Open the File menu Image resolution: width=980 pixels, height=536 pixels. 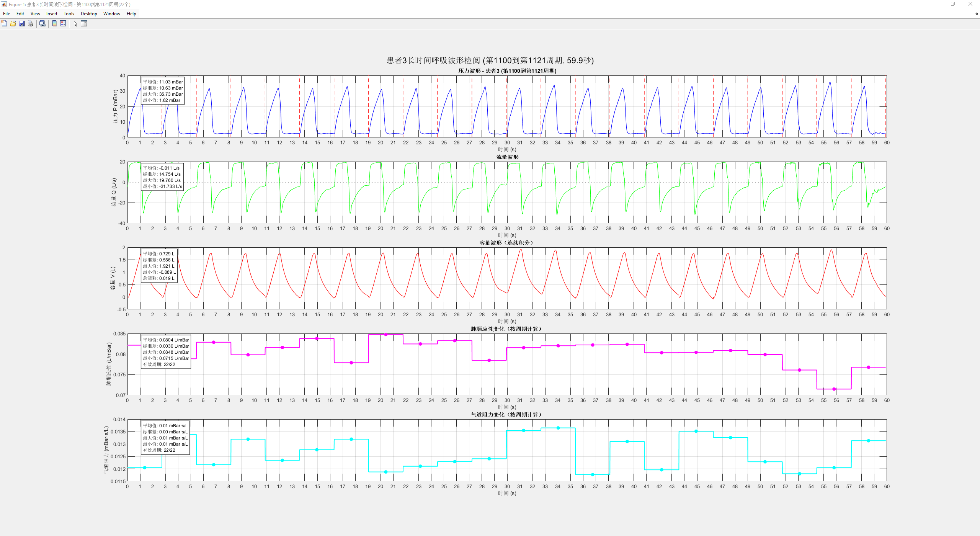(x=7, y=14)
